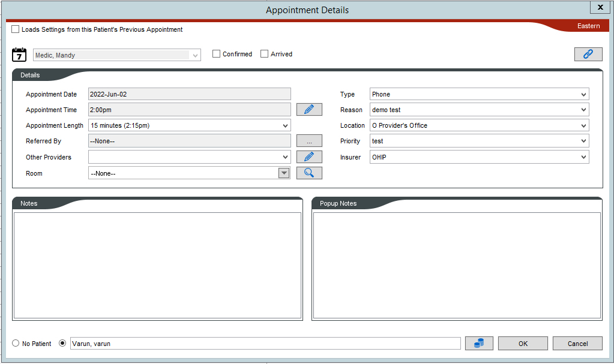Close the Appointment Details dialog
Viewport: 614px width, 364px height.
[600, 7]
